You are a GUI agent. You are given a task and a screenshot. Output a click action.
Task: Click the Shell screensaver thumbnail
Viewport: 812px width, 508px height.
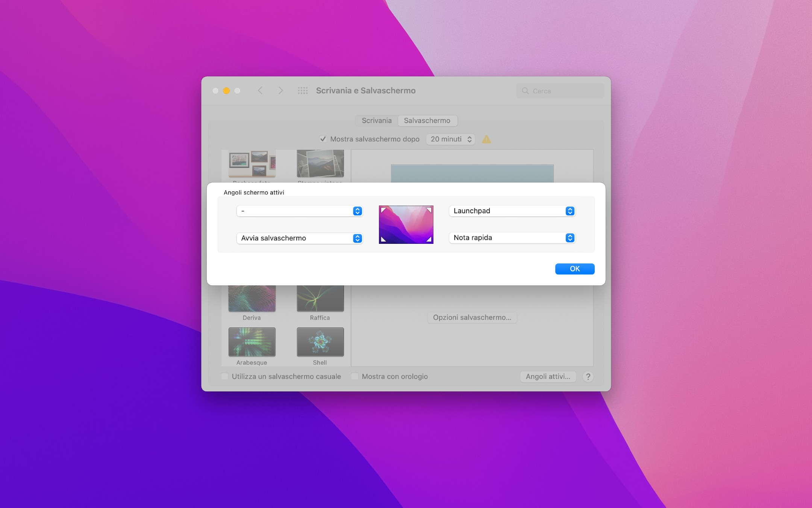click(x=320, y=342)
